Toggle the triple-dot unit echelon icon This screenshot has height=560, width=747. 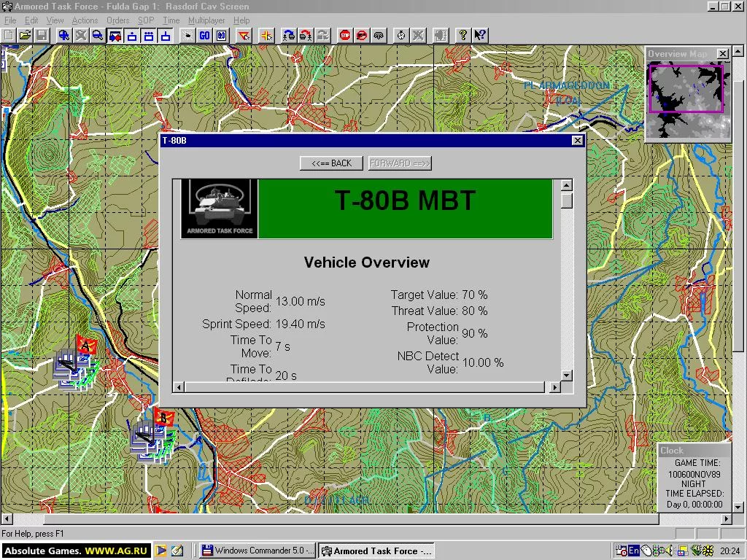pos(149,35)
